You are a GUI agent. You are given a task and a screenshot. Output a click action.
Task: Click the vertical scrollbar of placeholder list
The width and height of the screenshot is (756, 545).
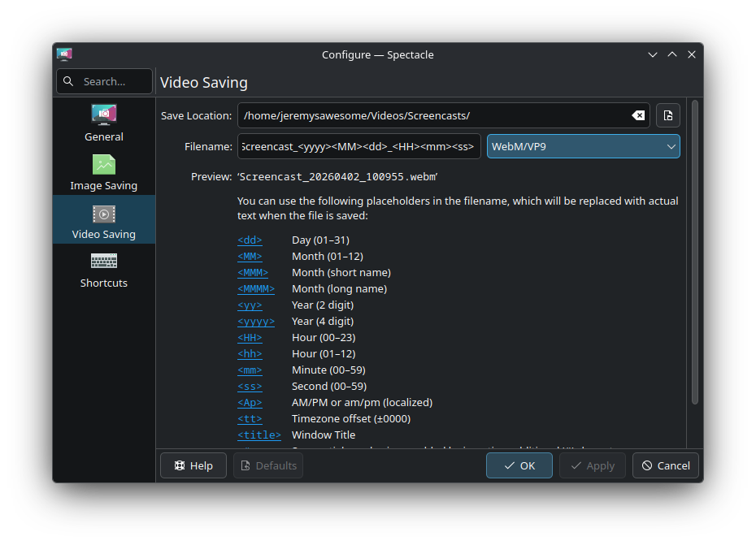coord(694,252)
